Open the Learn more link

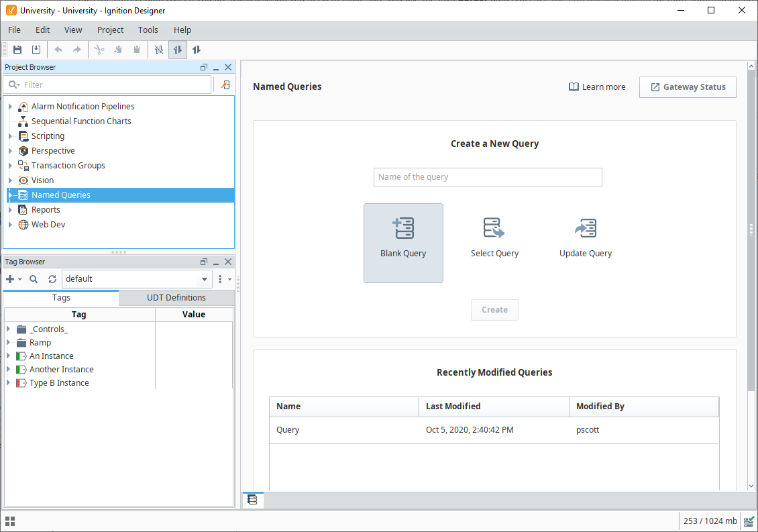tap(597, 87)
